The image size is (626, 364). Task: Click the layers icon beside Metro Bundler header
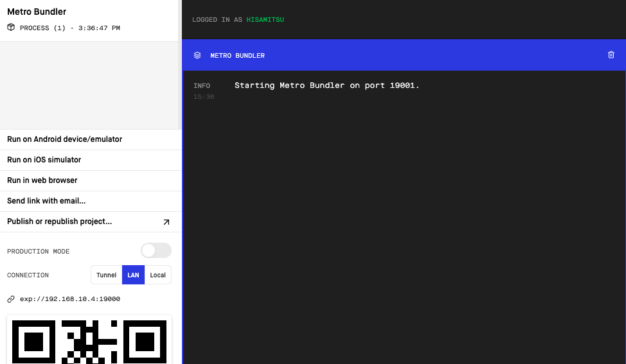[x=197, y=55]
